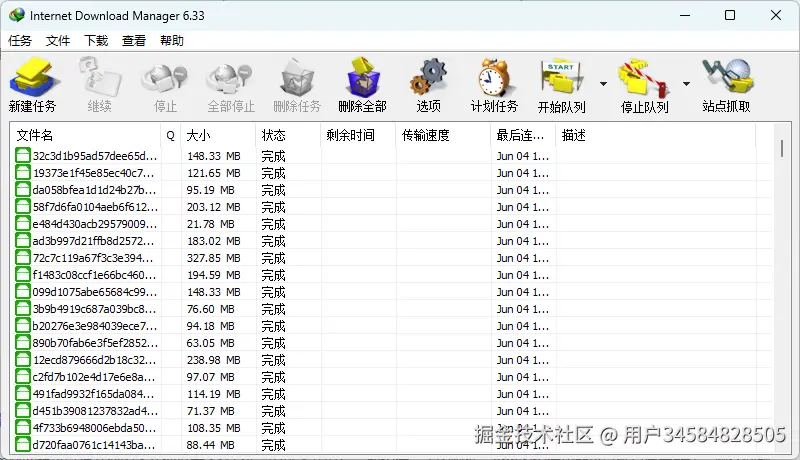Click the 全部停止 (stop all) toolbar icon

pyautogui.click(x=230, y=79)
